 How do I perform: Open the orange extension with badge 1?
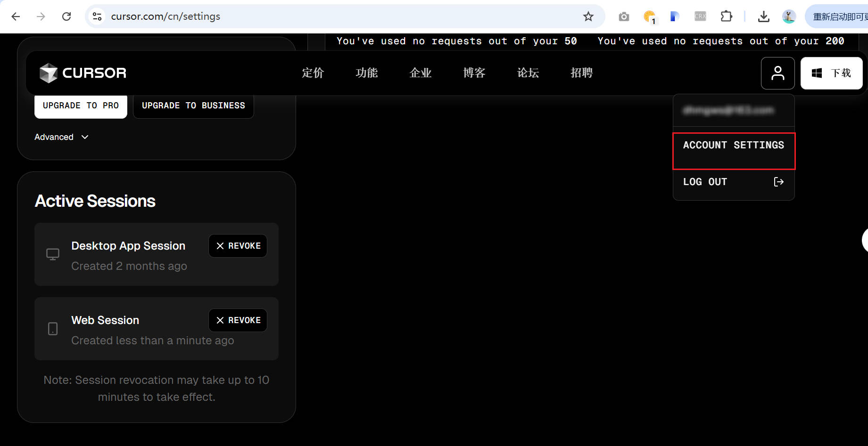pyautogui.click(x=650, y=17)
